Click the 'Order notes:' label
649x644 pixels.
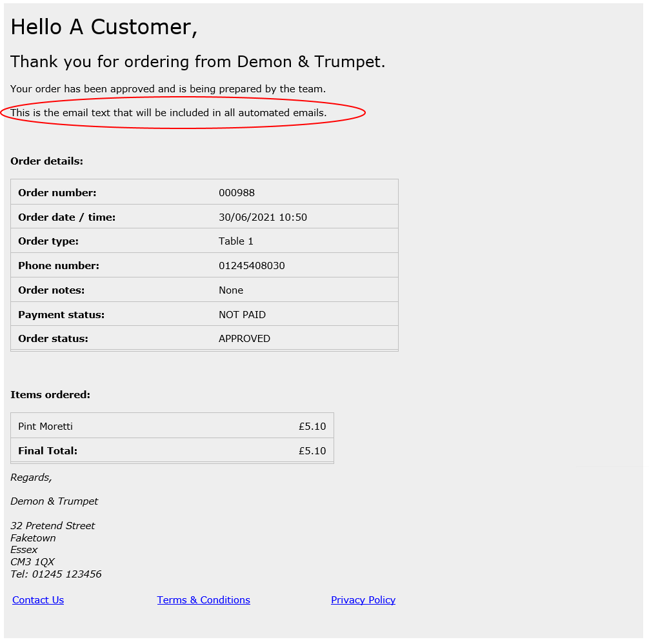(x=52, y=290)
